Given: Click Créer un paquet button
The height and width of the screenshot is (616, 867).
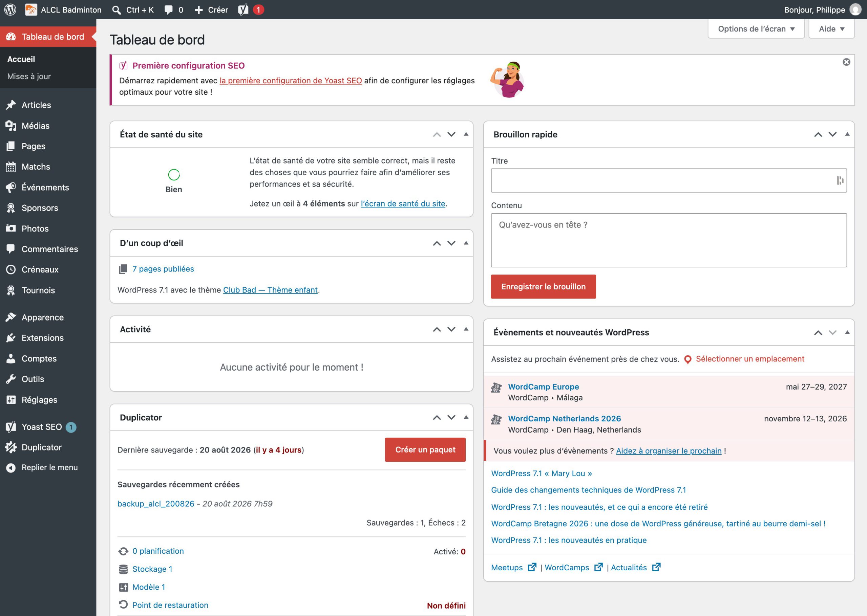Looking at the screenshot, I should pos(425,449).
